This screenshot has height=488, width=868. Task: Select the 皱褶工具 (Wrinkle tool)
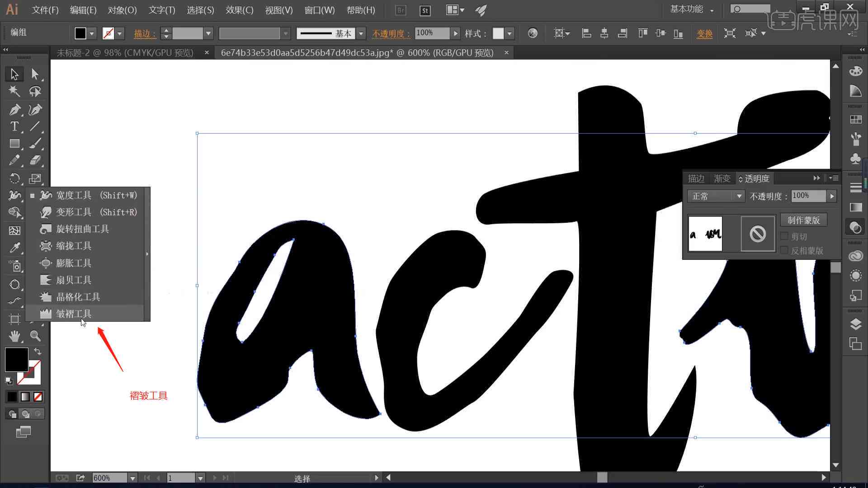pyautogui.click(x=73, y=314)
